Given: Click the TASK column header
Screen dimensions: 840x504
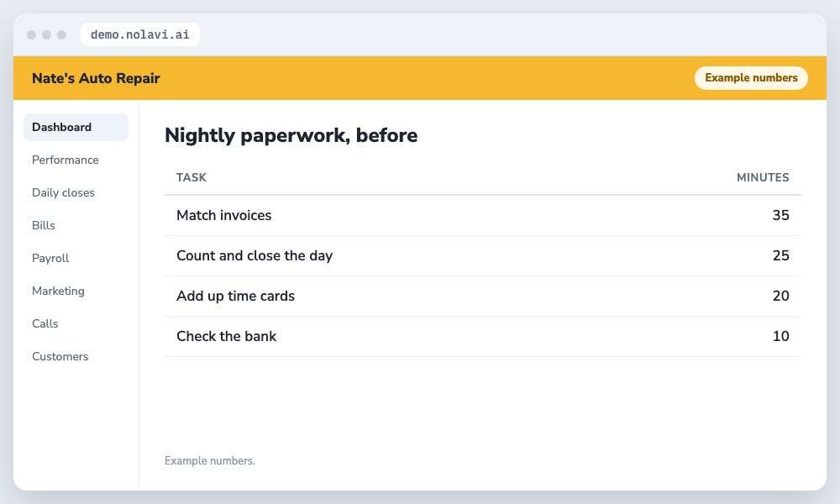Looking at the screenshot, I should [x=192, y=177].
